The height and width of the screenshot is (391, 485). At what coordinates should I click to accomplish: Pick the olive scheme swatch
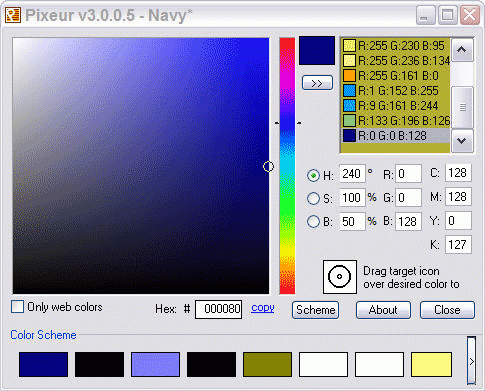click(267, 365)
